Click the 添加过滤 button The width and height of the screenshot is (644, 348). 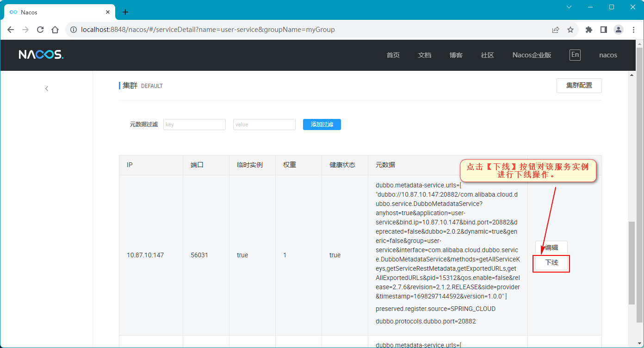[x=322, y=124]
